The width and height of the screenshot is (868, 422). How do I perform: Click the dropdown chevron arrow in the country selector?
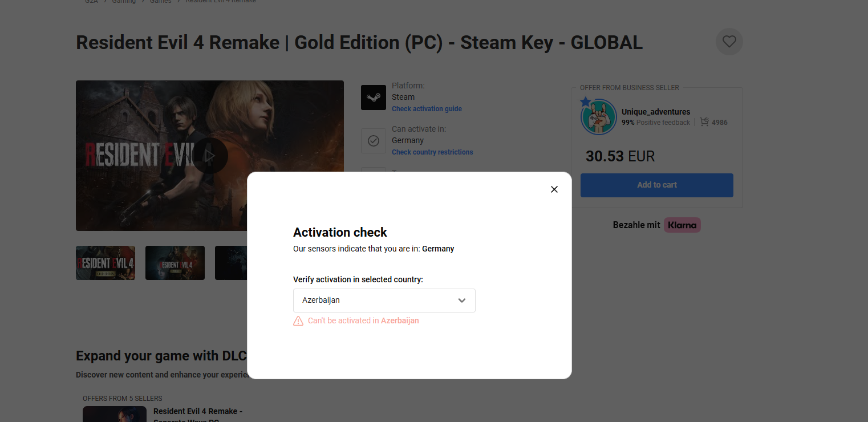(x=462, y=301)
